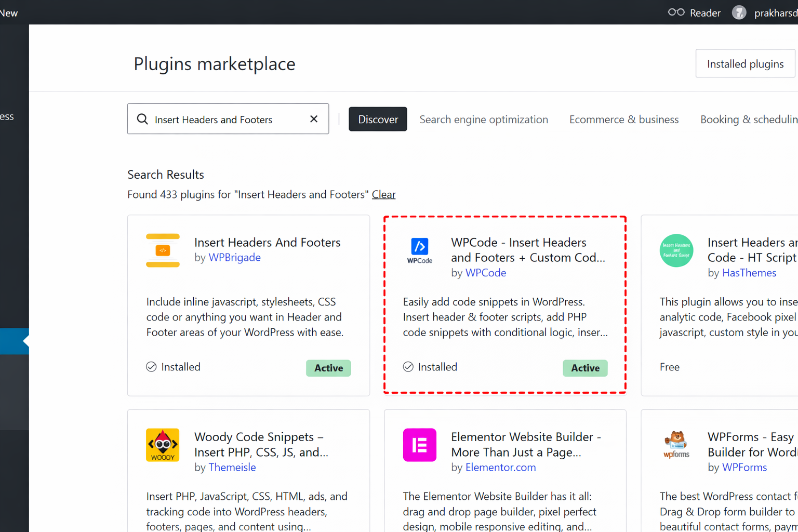This screenshot has height=532, width=798.
Task: Click the Woody Code Snippets owl icon
Action: tap(163, 445)
